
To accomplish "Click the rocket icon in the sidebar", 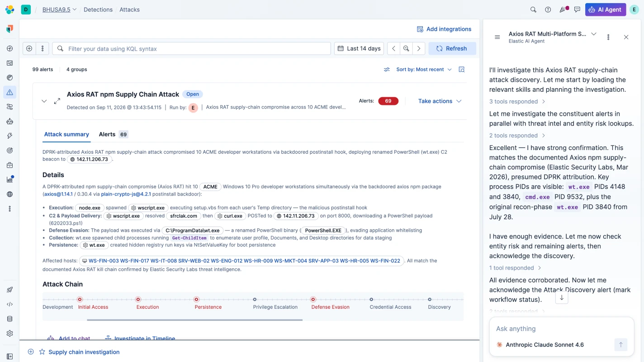I will (x=10, y=290).
